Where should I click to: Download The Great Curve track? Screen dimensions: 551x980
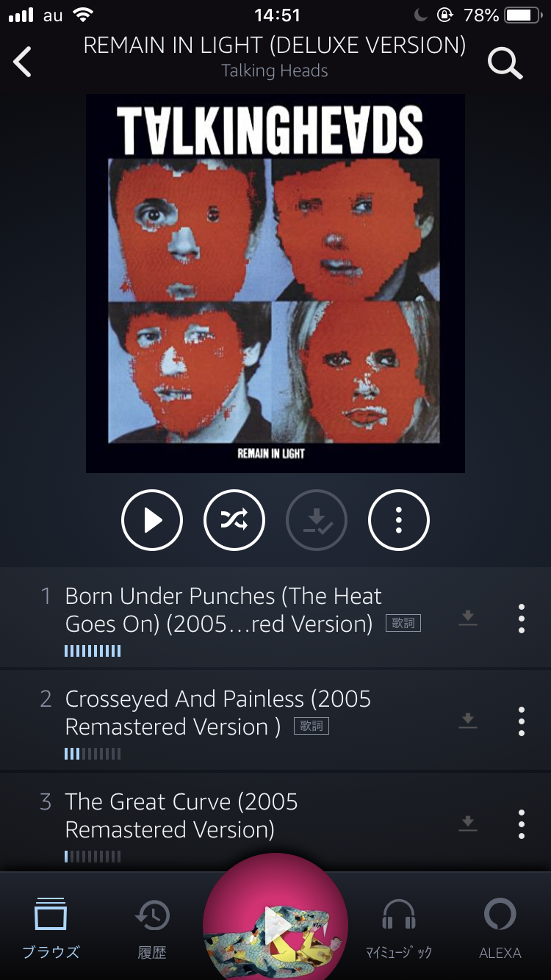pyautogui.click(x=468, y=824)
